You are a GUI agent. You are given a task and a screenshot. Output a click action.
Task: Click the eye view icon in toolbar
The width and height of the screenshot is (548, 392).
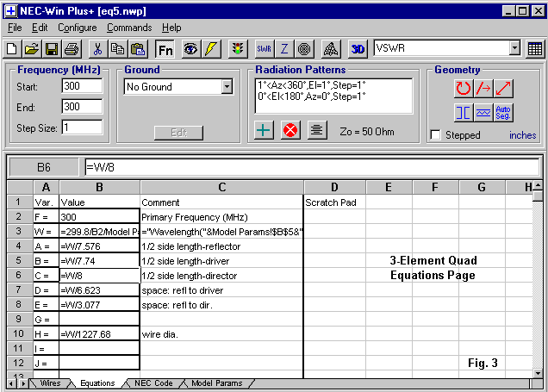click(x=190, y=49)
